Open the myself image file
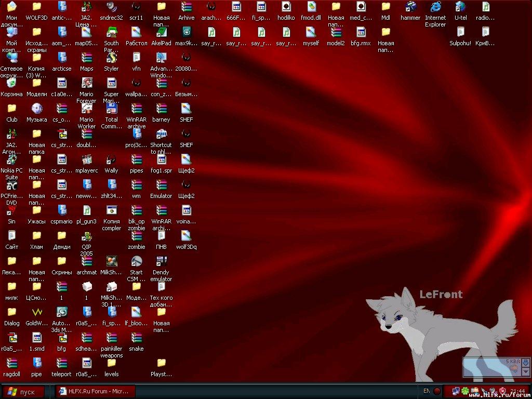The width and height of the screenshot is (532, 399). pos(311,32)
